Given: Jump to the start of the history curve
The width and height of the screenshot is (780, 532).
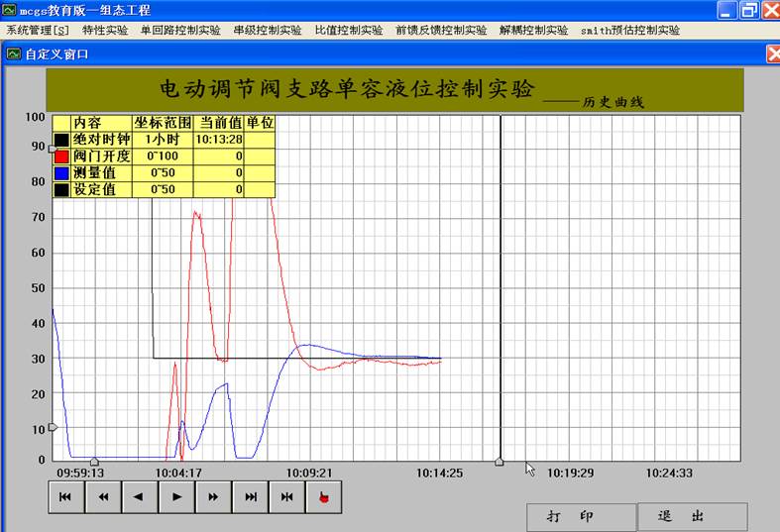Looking at the screenshot, I should click(65, 497).
